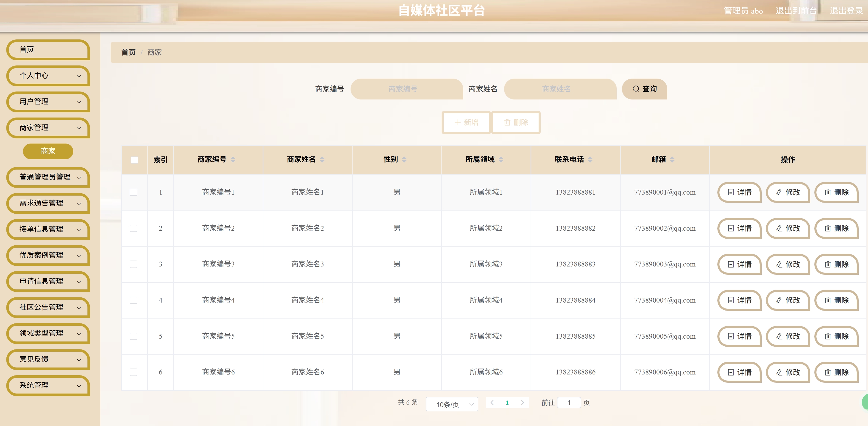The height and width of the screenshot is (426, 868).
Task: Open the 10条/页 page size dropdown
Action: [x=452, y=404]
